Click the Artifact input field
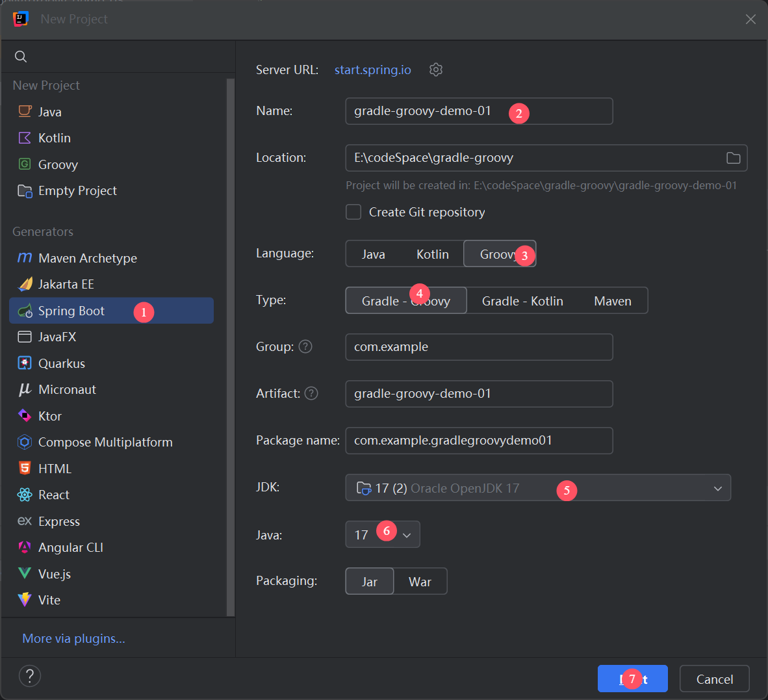 (478, 393)
